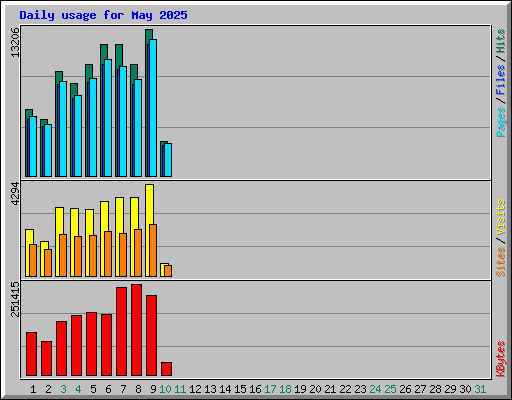Select day "27" on the x-axis
512x400 pixels.
(x=420, y=389)
